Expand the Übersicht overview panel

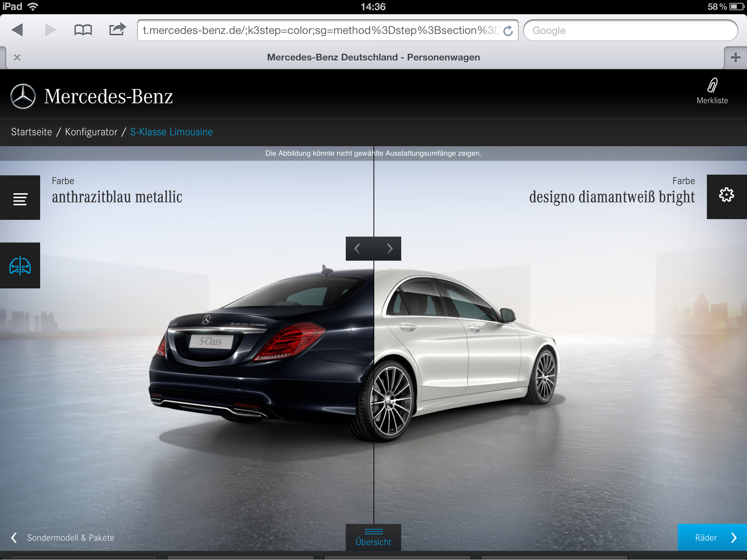tap(373, 537)
